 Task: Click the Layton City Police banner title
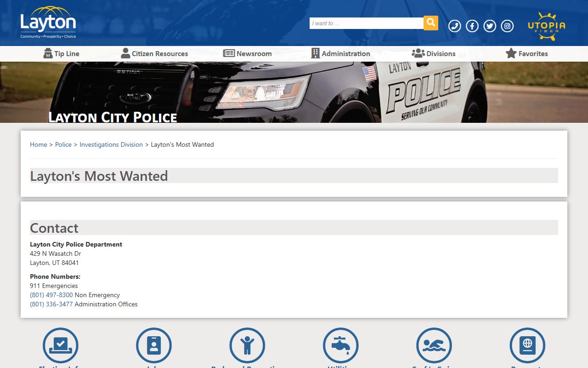(113, 117)
